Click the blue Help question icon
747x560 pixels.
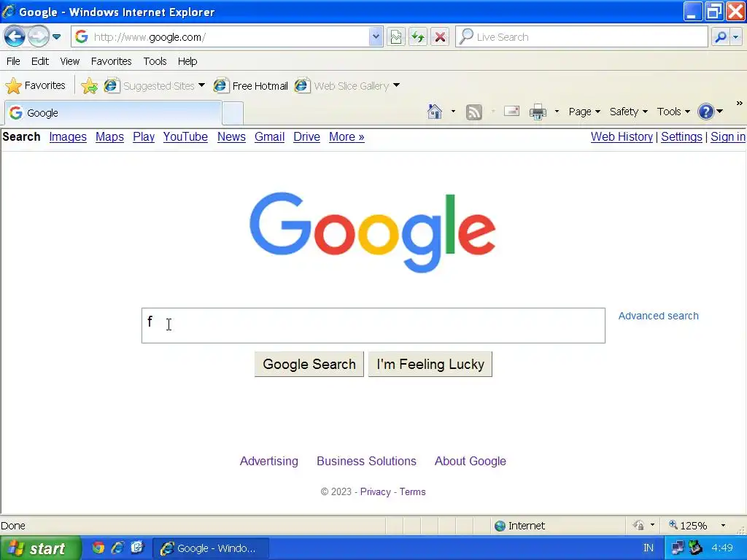click(705, 112)
